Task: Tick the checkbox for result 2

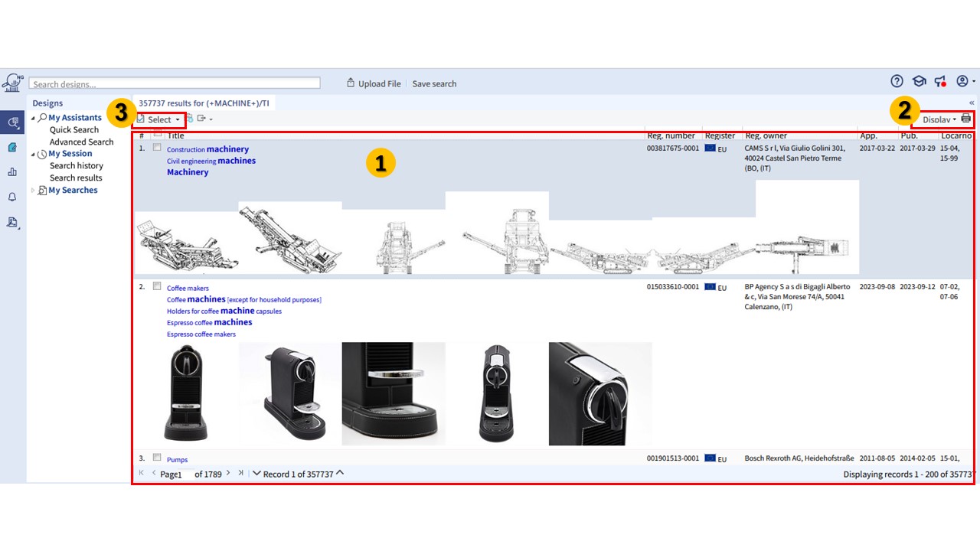Action: (157, 286)
